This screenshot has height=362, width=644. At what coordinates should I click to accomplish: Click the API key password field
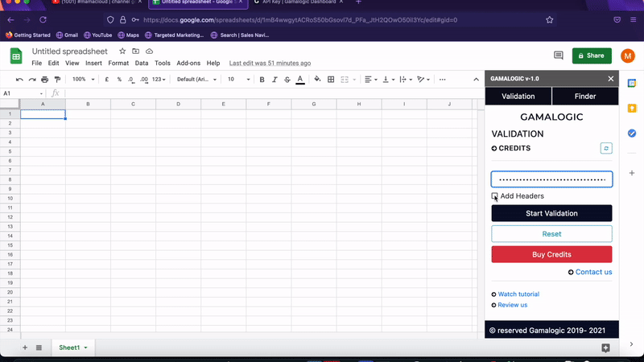(551, 179)
